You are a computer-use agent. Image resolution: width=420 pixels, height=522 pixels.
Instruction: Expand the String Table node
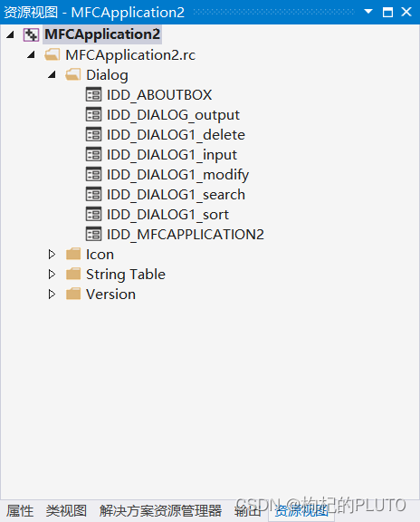52,275
